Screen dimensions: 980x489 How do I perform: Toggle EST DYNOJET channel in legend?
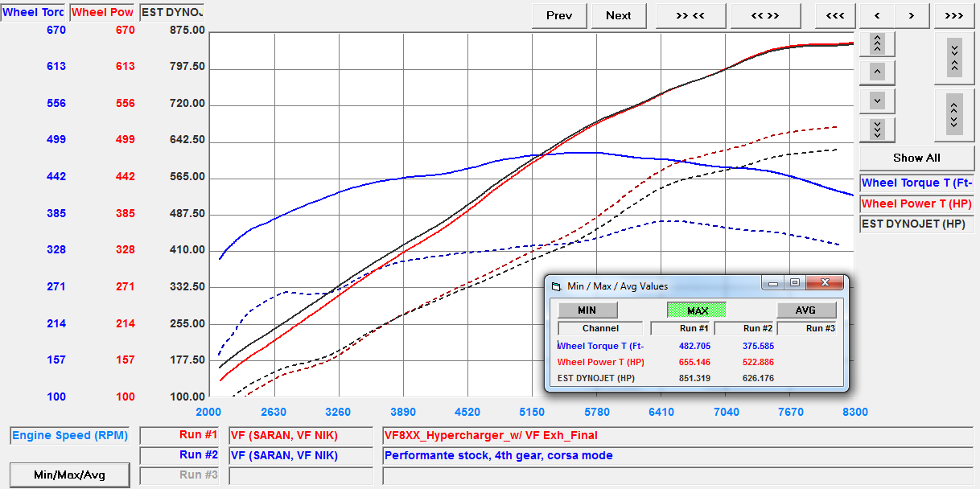pos(916,224)
